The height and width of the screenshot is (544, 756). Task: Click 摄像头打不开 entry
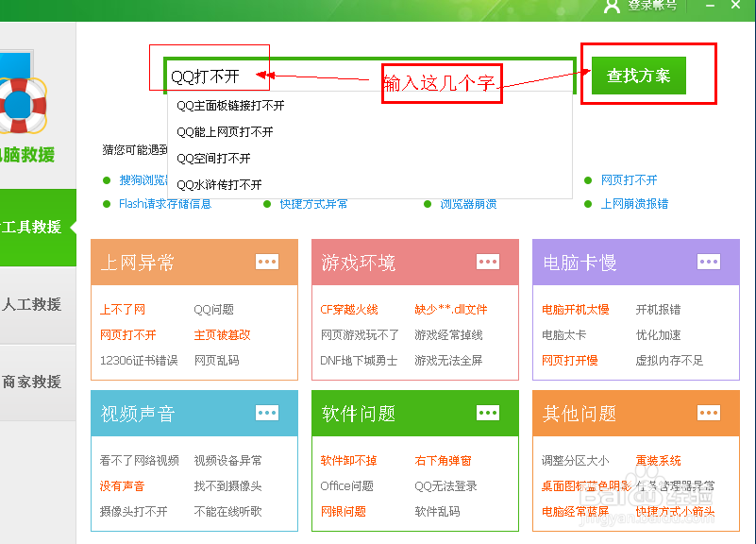click(134, 512)
